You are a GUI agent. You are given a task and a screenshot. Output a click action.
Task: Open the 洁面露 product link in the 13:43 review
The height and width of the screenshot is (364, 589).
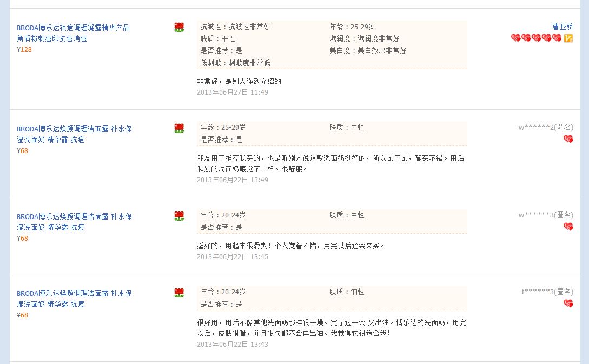74,299
